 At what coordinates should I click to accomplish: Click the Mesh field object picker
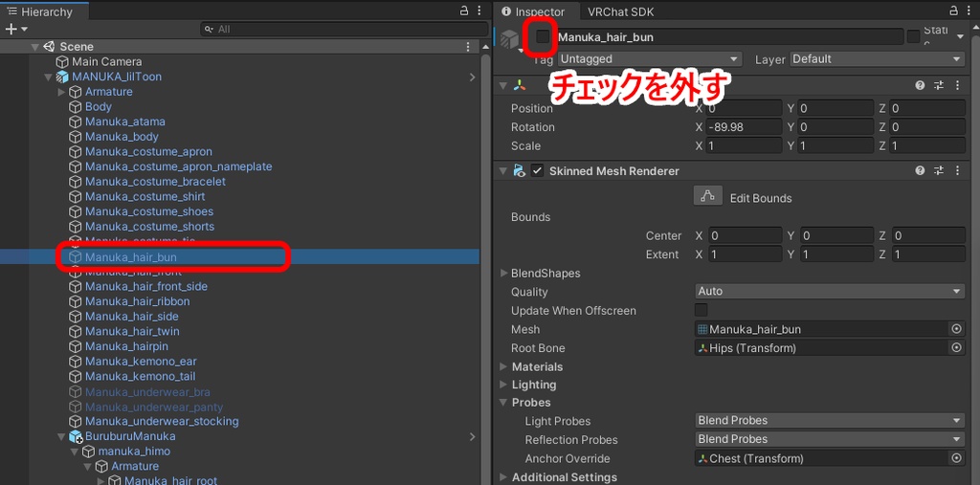[x=956, y=329]
